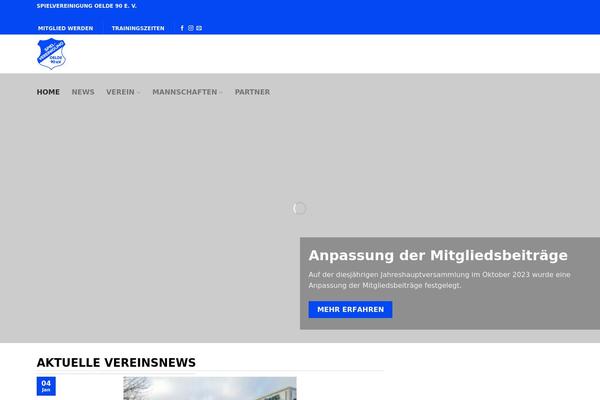
Task: Click the Spielvereinigung Oelde shield logo
Action: pyautogui.click(x=51, y=54)
